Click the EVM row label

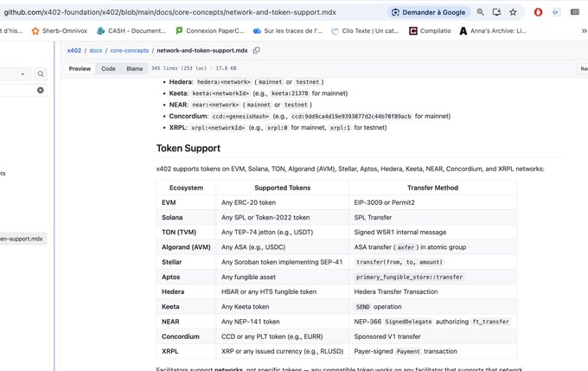(169, 202)
